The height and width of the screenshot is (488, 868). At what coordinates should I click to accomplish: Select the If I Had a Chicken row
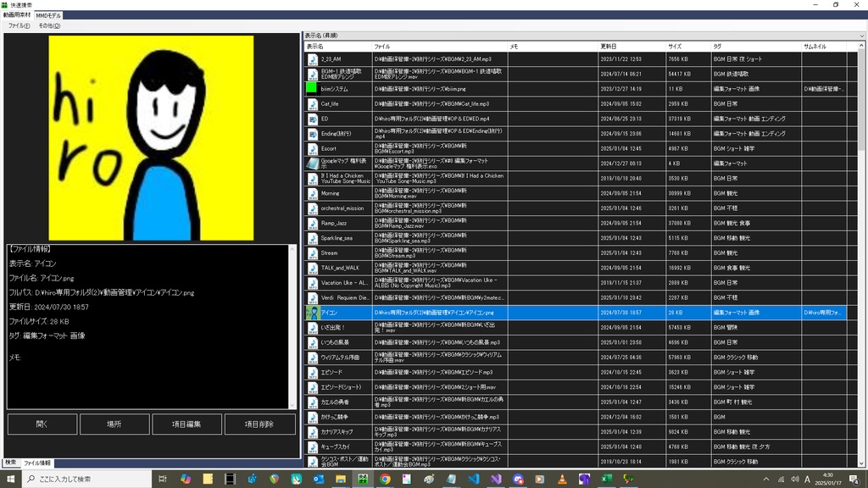576,179
